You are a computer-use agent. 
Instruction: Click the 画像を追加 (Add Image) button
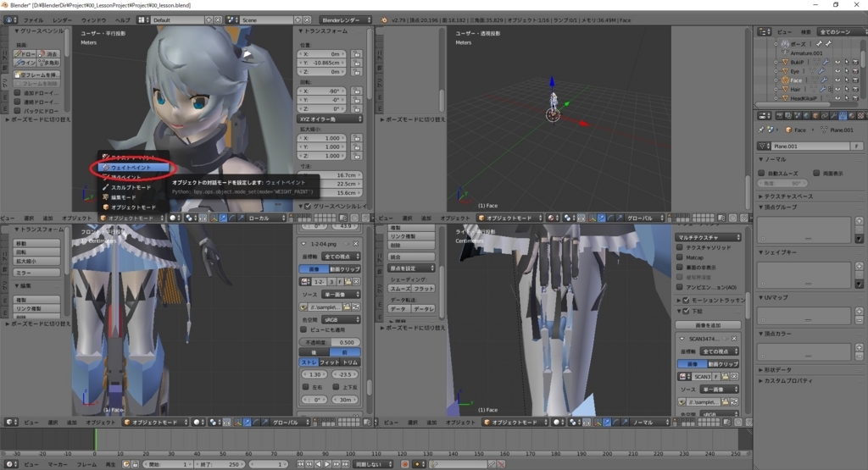(708, 325)
